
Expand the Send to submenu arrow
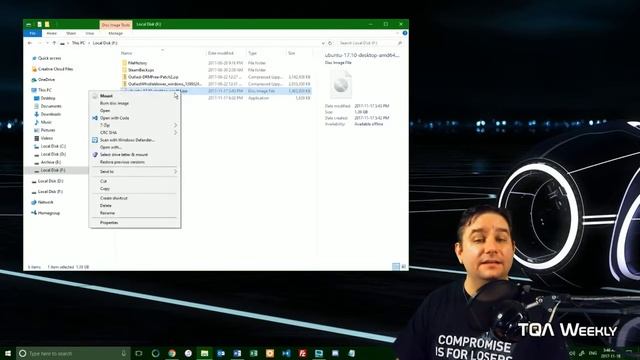coord(176,172)
